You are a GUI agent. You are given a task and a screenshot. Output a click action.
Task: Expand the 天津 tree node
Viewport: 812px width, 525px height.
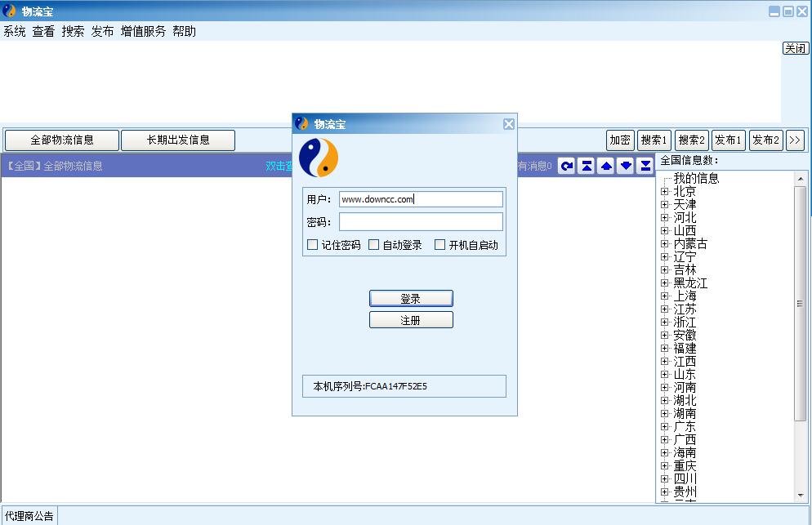point(665,204)
